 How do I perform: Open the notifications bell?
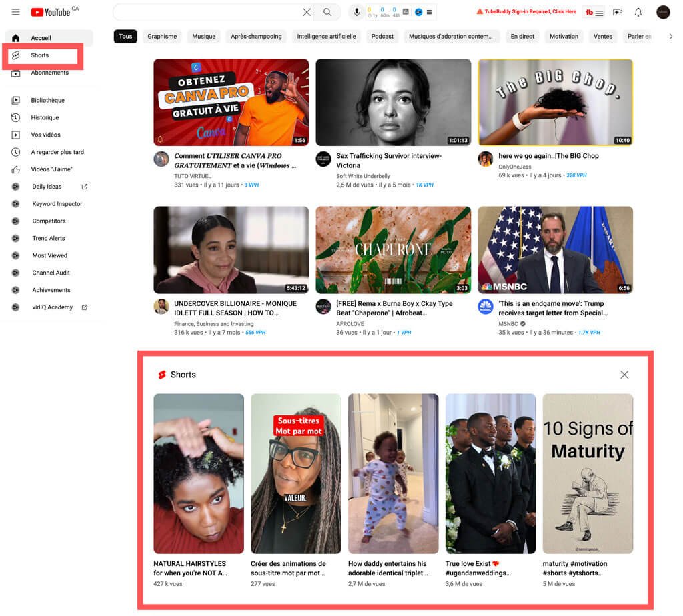click(x=638, y=12)
